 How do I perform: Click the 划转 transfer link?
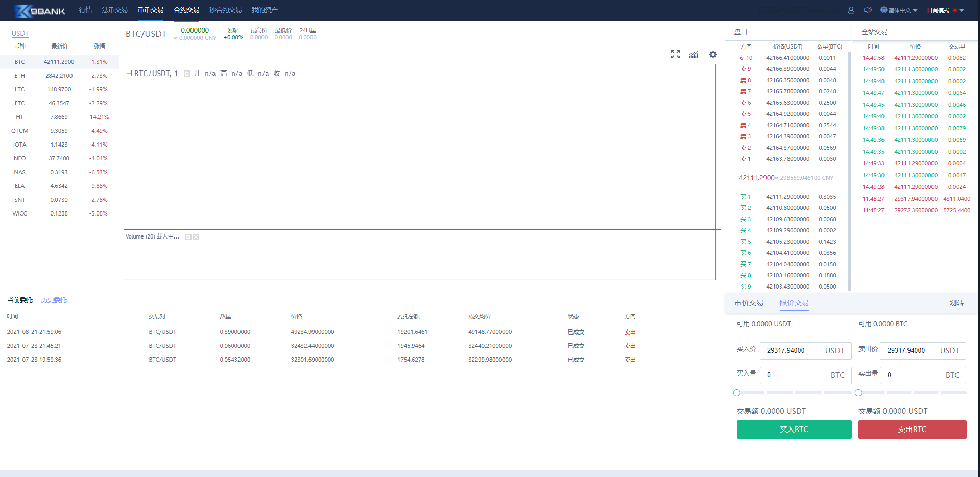pyautogui.click(x=956, y=303)
